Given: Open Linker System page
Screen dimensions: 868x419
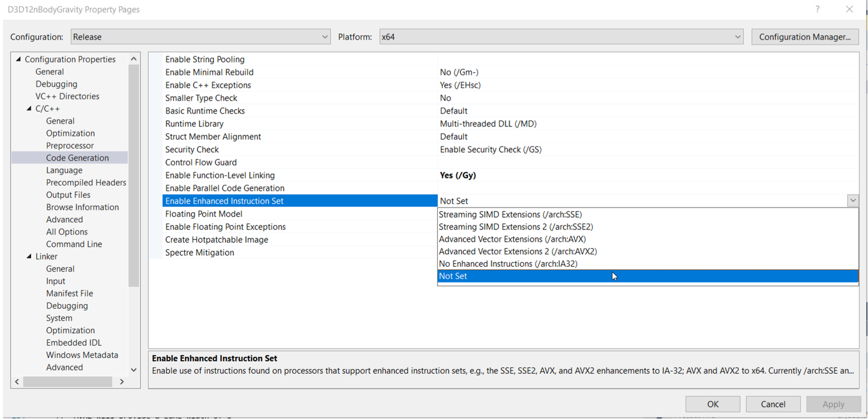Looking at the screenshot, I should point(59,318).
